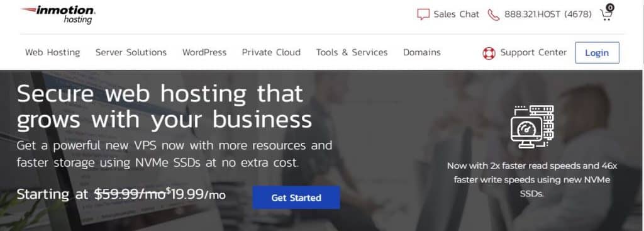
Task: Expand the Web Hosting menu
Action: [53, 53]
